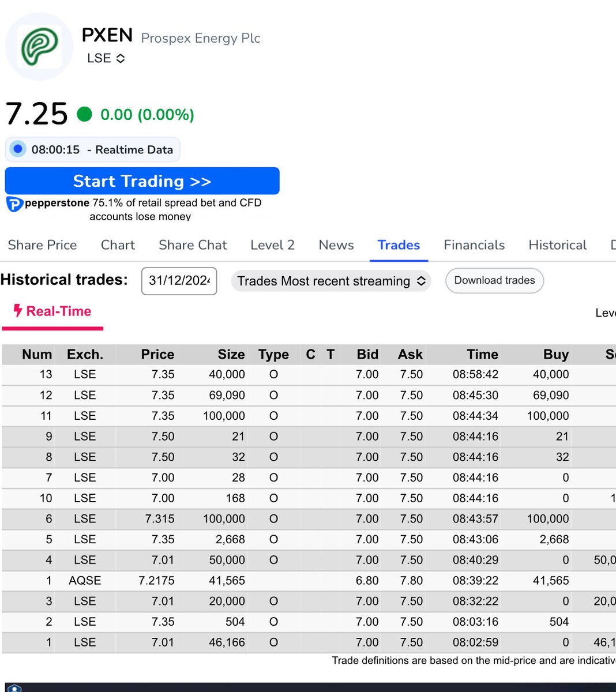
Task: Select the Trades tab
Action: point(399,245)
